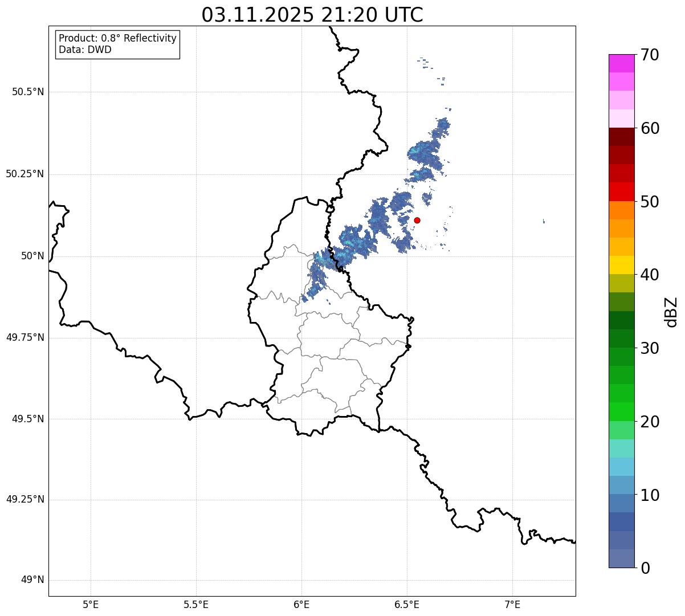Image resolution: width=685 pixels, height=616 pixels.
Task: Click the dBZ colorbar axis label
Action: tap(671, 312)
